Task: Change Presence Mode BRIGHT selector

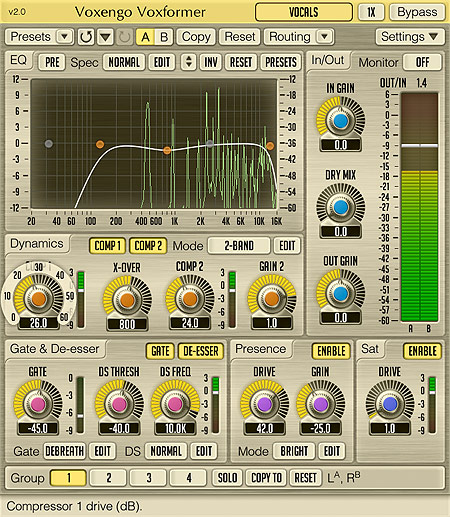Action: (x=294, y=451)
